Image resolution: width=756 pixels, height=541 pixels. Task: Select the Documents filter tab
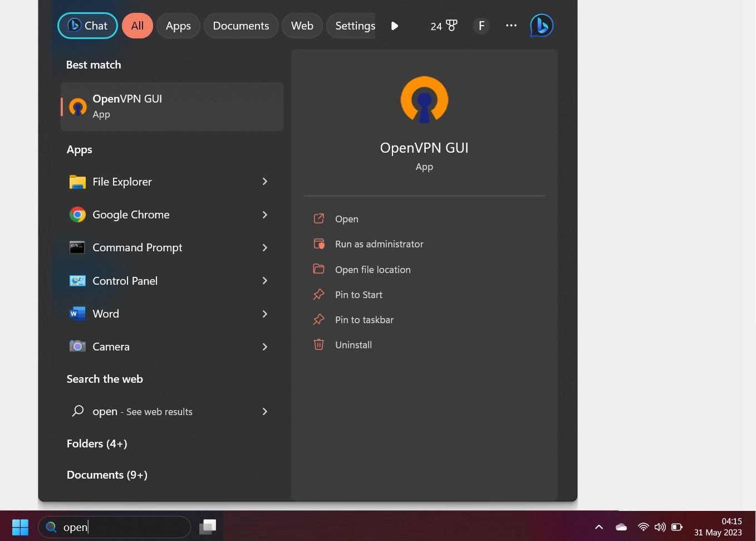[x=241, y=26]
